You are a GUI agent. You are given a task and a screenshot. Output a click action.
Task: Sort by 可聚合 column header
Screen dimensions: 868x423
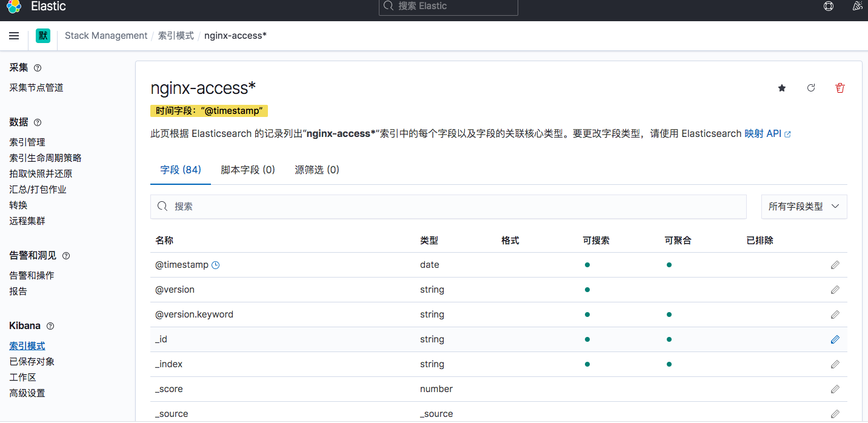(678, 241)
